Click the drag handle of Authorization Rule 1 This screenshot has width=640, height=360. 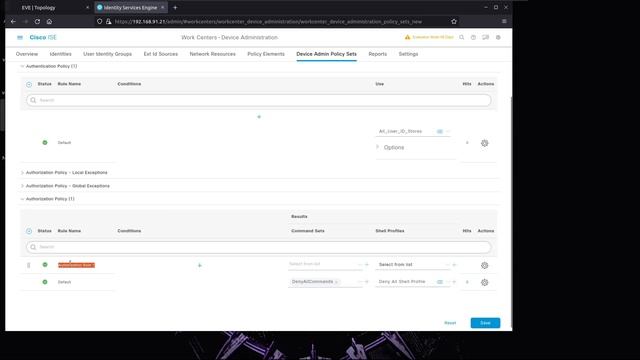click(x=29, y=265)
